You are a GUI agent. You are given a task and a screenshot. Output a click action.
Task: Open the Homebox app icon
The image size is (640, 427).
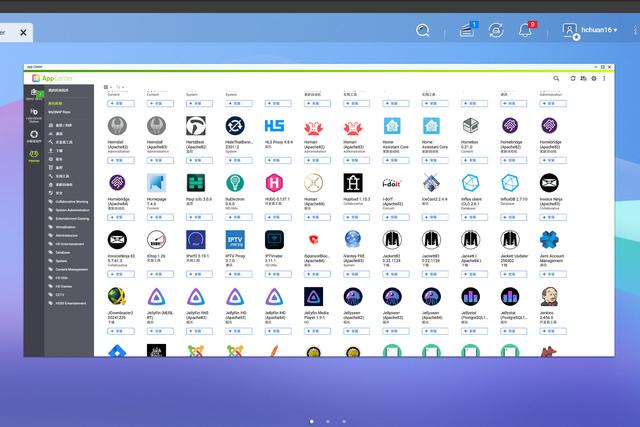point(471,126)
